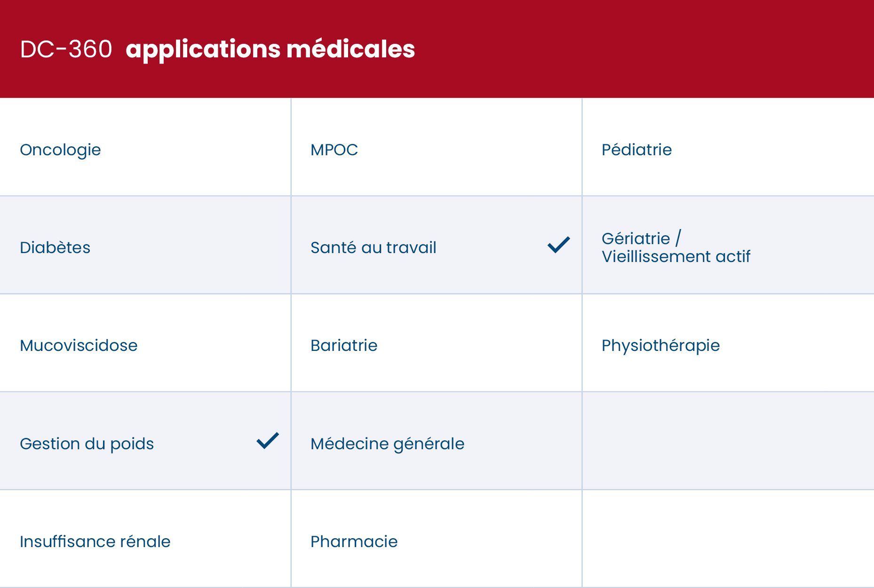Select the Pédiatrie entry
874x588 pixels.
pos(636,150)
